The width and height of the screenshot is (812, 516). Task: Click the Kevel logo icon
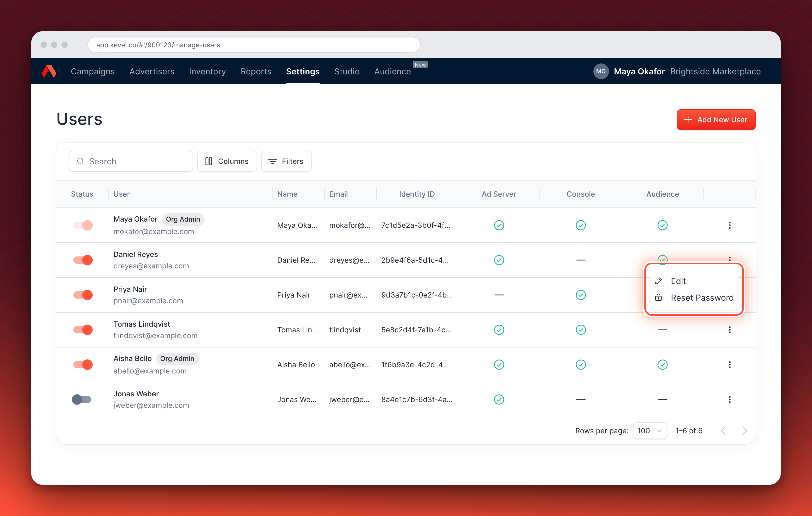(49, 72)
